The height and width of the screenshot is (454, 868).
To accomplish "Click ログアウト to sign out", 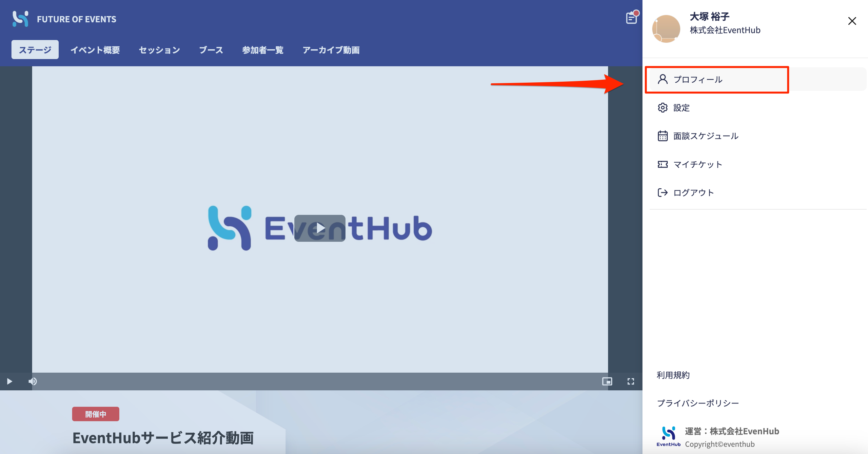I will pos(693,193).
